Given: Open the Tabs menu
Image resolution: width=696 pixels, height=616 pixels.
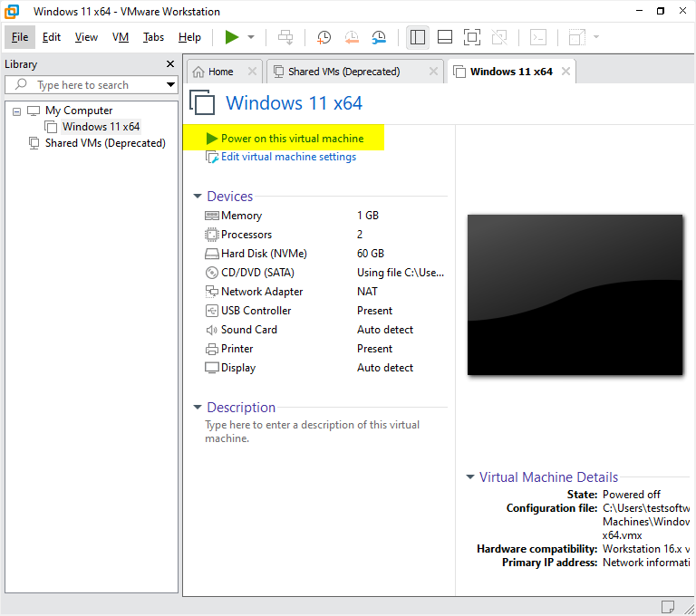Looking at the screenshot, I should pos(153,37).
